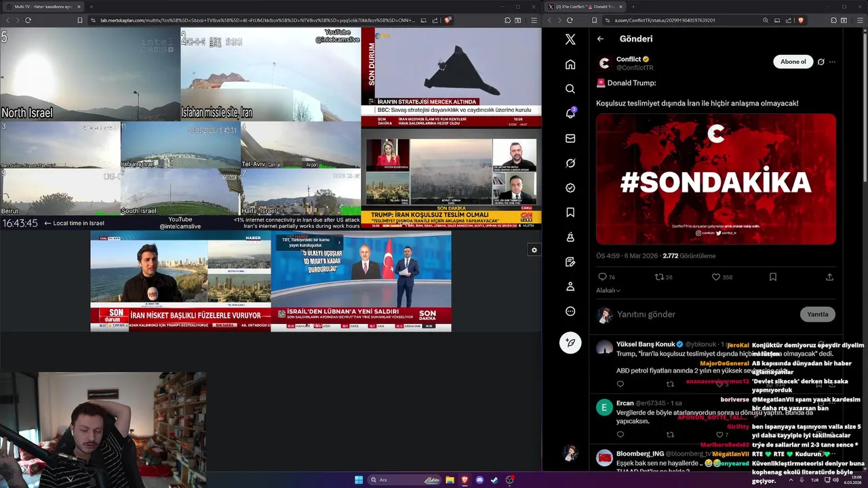
Task: Repost the Conflict tweet
Action: 658,277
